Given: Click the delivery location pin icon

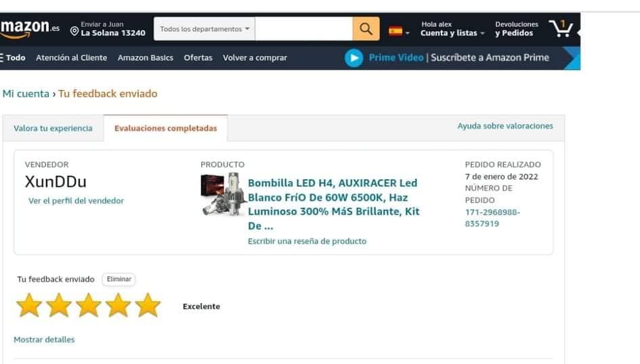Looking at the screenshot, I should click(74, 31).
